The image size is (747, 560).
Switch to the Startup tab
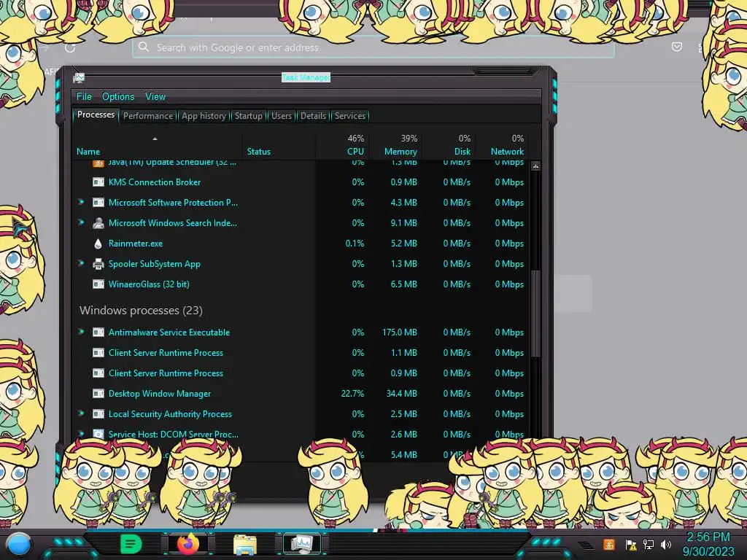coord(248,116)
